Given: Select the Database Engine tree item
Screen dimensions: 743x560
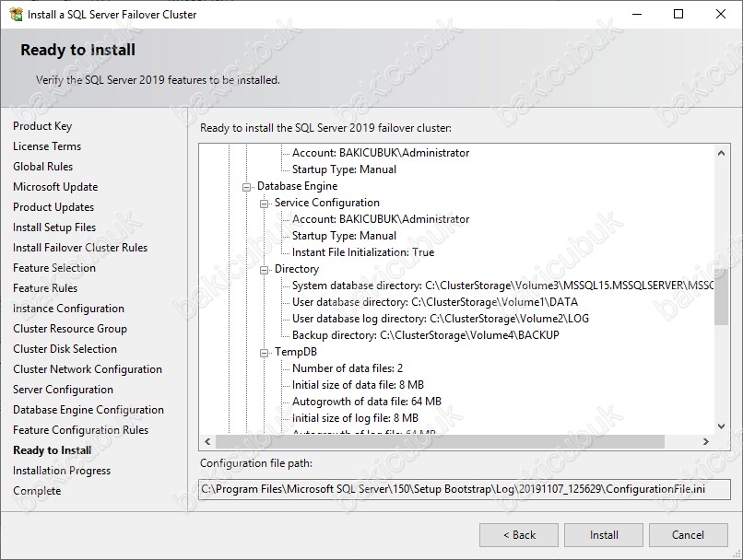Looking at the screenshot, I should (x=297, y=186).
